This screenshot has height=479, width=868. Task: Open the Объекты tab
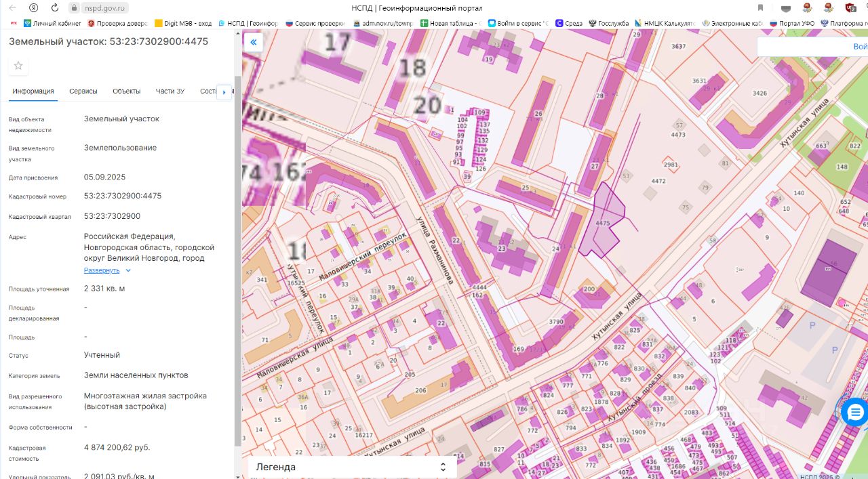(x=126, y=91)
